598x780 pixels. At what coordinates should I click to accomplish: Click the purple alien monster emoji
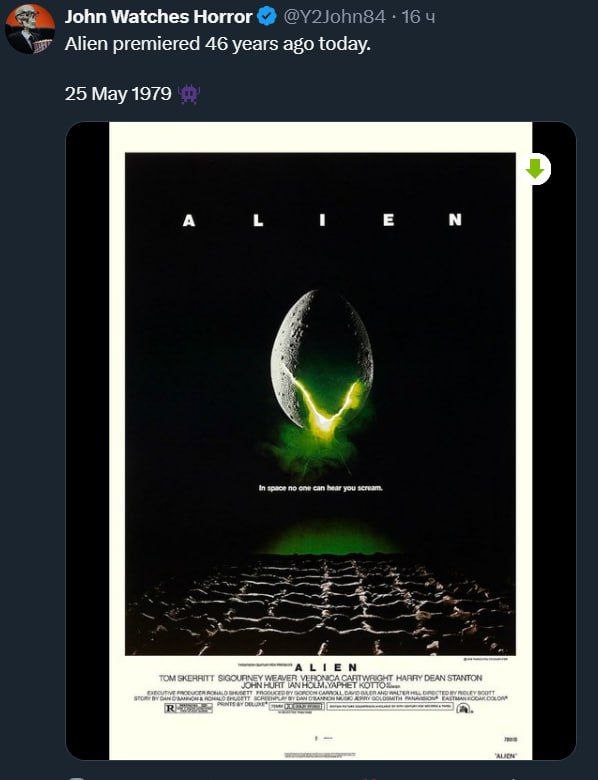[189, 94]
